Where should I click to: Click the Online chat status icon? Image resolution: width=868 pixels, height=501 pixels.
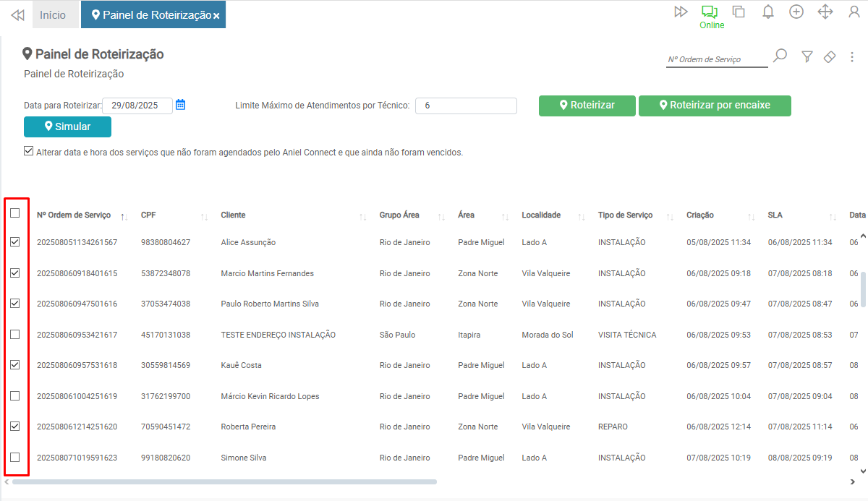click(x=709, y=12)
